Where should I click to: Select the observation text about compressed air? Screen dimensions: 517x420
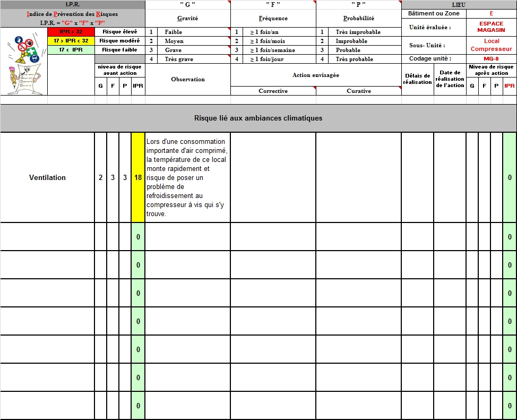pos(187,177)
